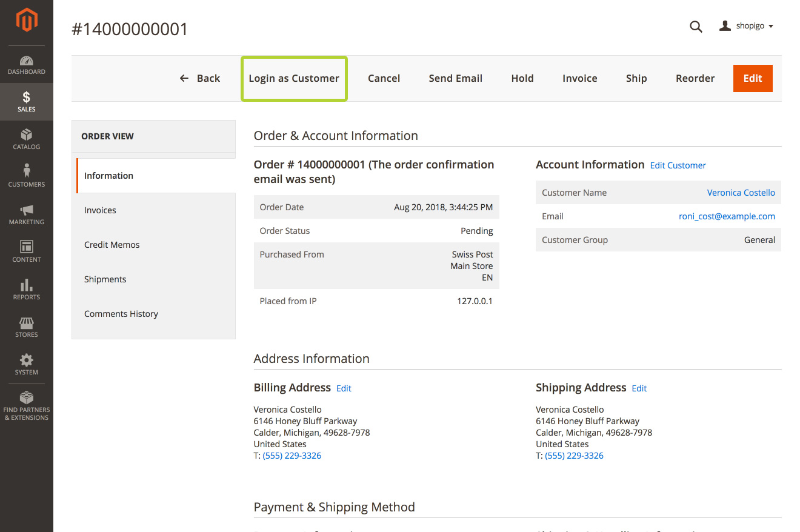Select the Comments History tab
The width and height of the screenshot is (800, 532).
tap(121, 314)
